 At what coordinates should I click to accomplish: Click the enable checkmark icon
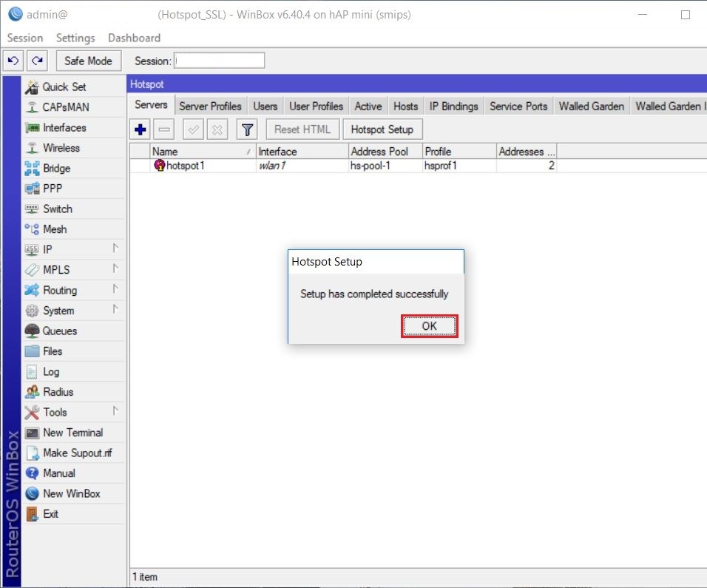(194, 130)
